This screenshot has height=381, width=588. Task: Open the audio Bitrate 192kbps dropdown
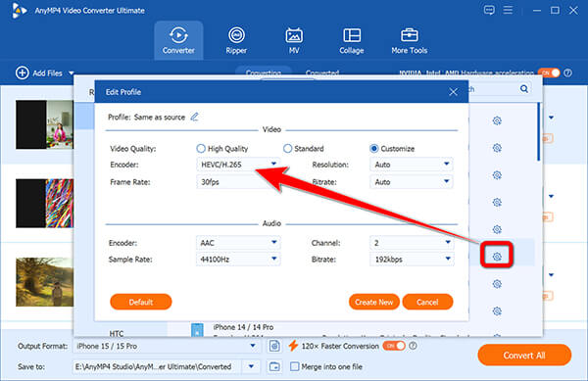pyautogui.click(x=412, y=260)
